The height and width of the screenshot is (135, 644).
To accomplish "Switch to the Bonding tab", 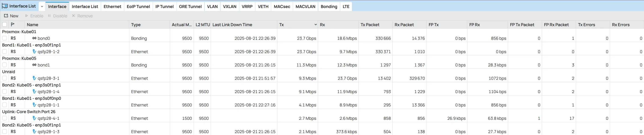I will point(329,7).
